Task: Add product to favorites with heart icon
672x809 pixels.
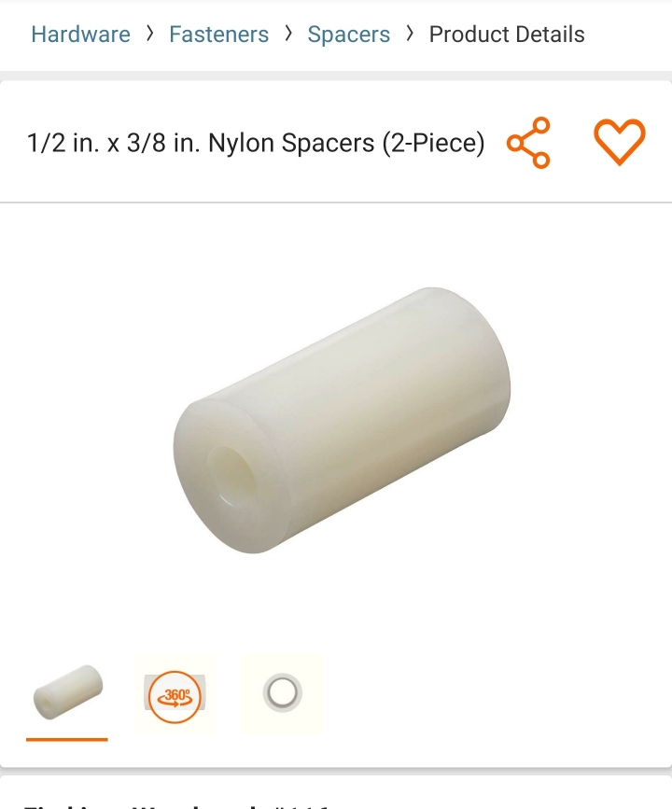Action: click(620, 142)
